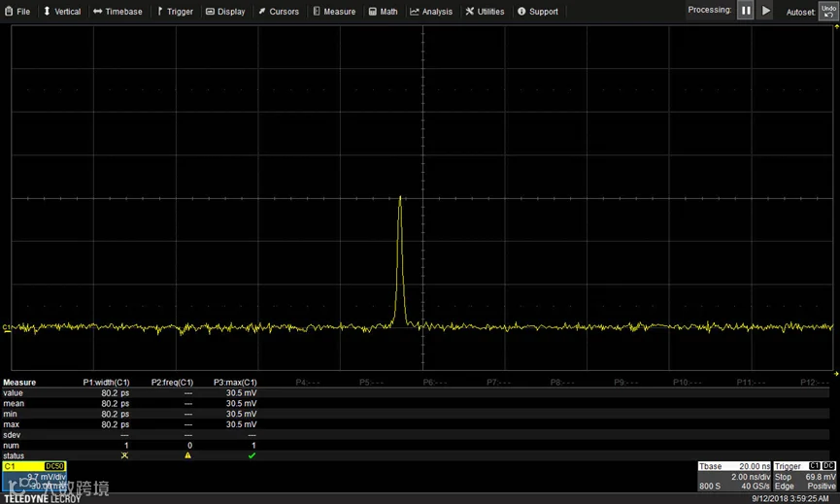Open the Vertical menu
The width and height of the screenshot is (840, 504).
coord(62,12)
